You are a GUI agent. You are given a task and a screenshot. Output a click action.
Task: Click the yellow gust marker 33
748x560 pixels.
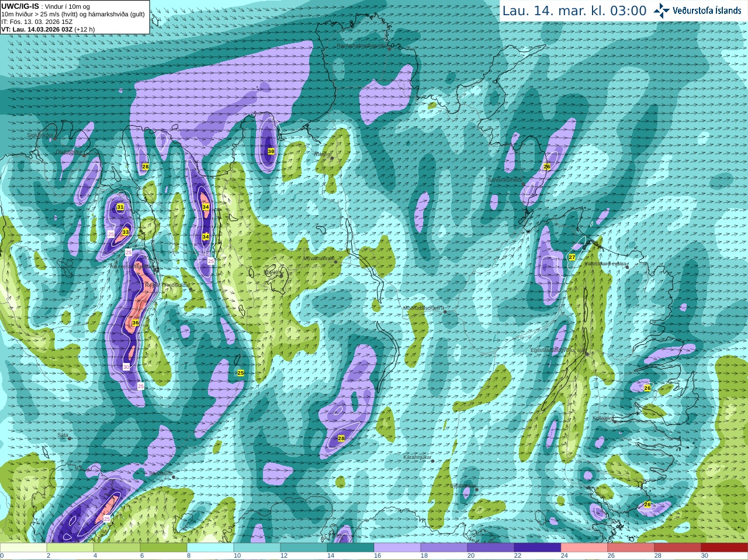[125, 232]
